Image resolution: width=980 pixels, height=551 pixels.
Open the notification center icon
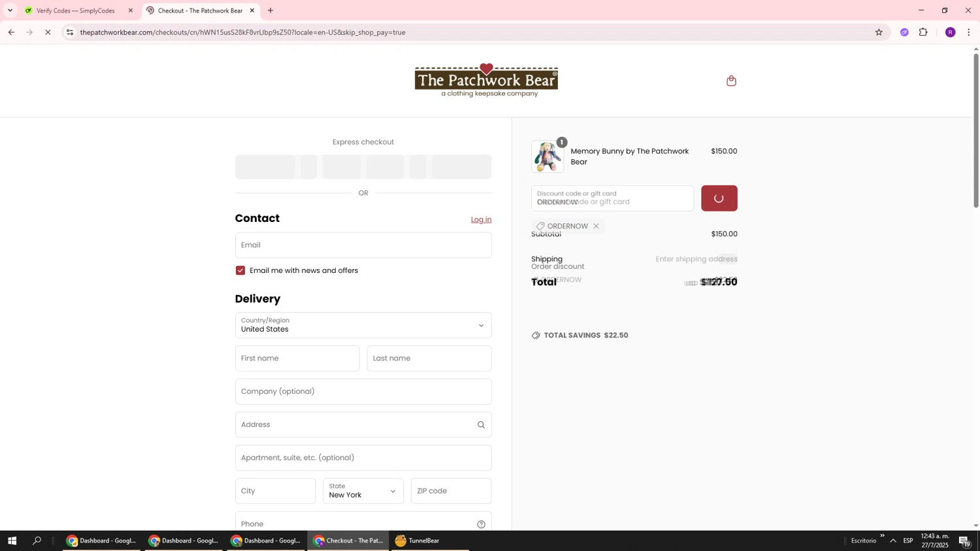click(964, 541)
